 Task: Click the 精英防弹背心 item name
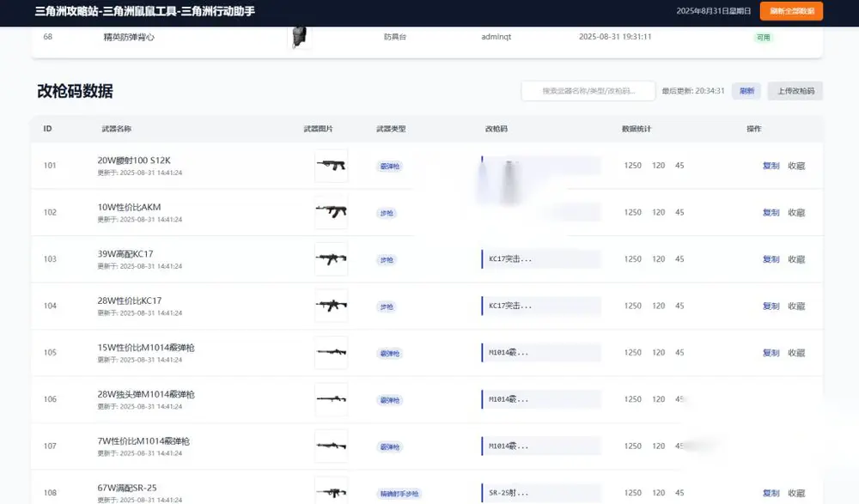tap(130, 37)
